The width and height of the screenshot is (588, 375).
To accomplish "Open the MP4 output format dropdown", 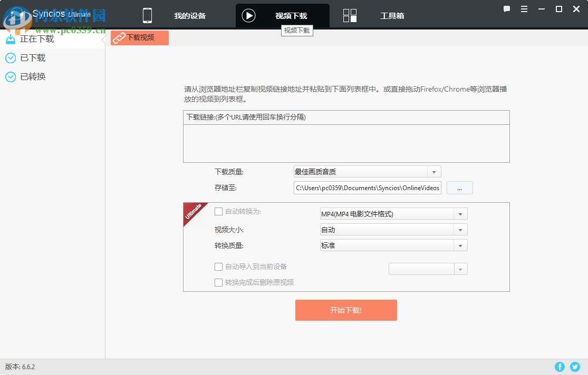I will [x=459, y=213].
